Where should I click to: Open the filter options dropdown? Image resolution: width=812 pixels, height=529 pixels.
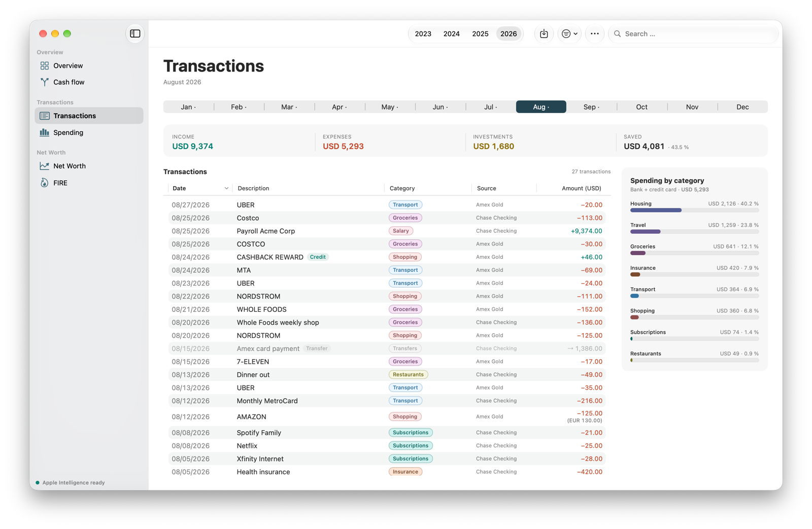569,33
